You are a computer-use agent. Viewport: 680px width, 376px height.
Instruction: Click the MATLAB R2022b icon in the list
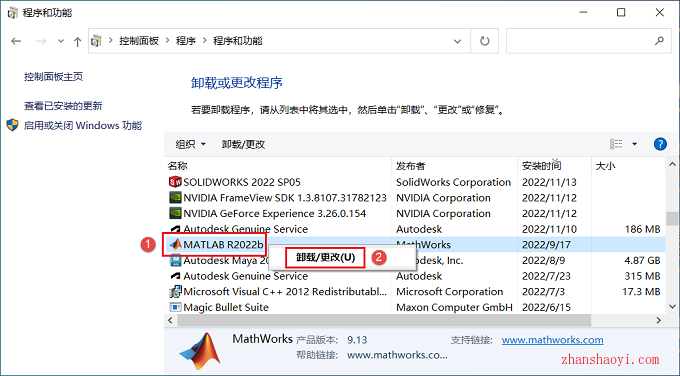(x=175, y=245)
